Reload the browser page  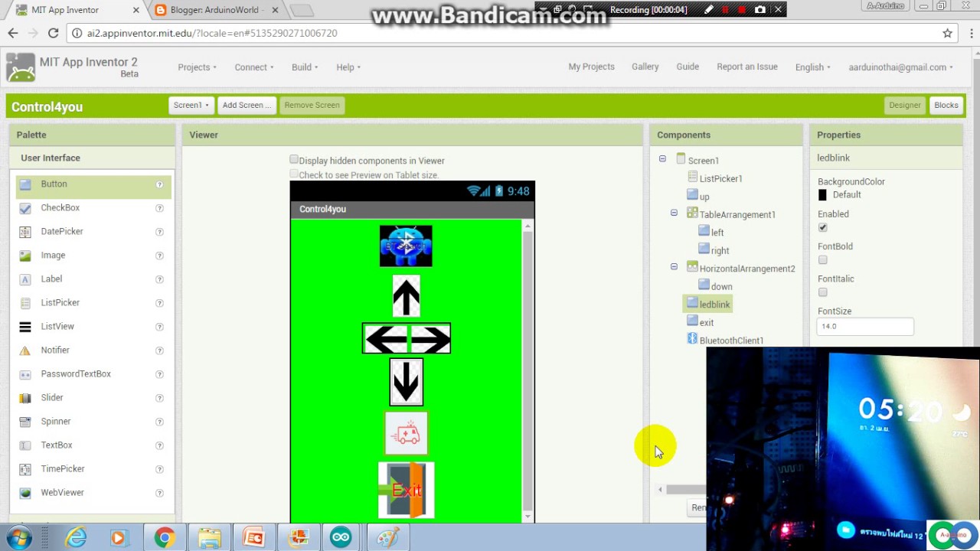coord(53,33)
